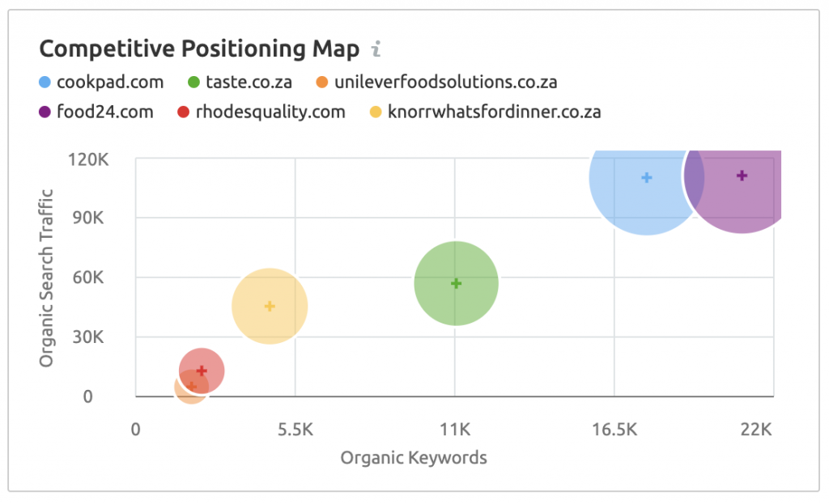829x504 pixels.
Task: Select the knorrwhatsfordinner.co.za legend label
Action: (x=494, y=112)
